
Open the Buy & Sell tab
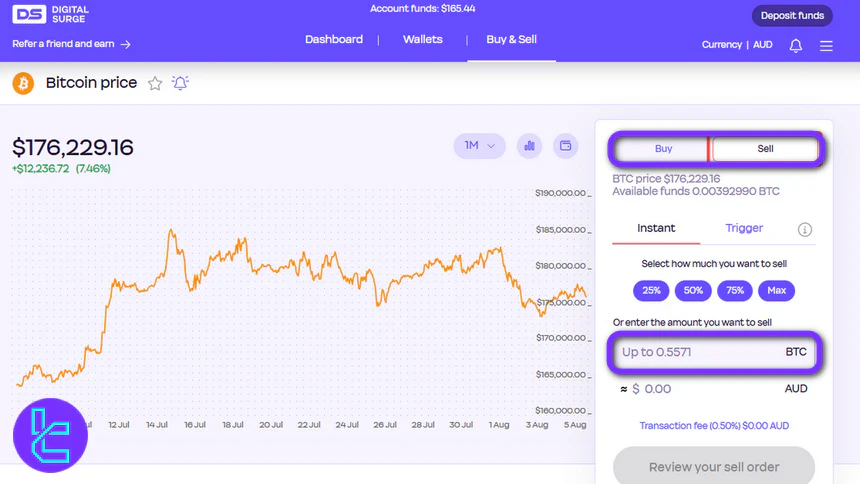pos(511,40)
